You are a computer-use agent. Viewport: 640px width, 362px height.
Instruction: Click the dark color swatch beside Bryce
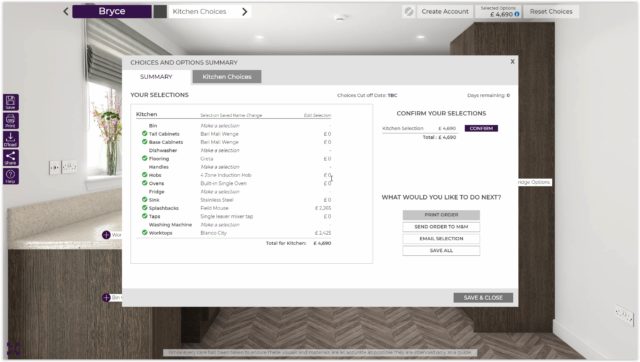[160, 11]
